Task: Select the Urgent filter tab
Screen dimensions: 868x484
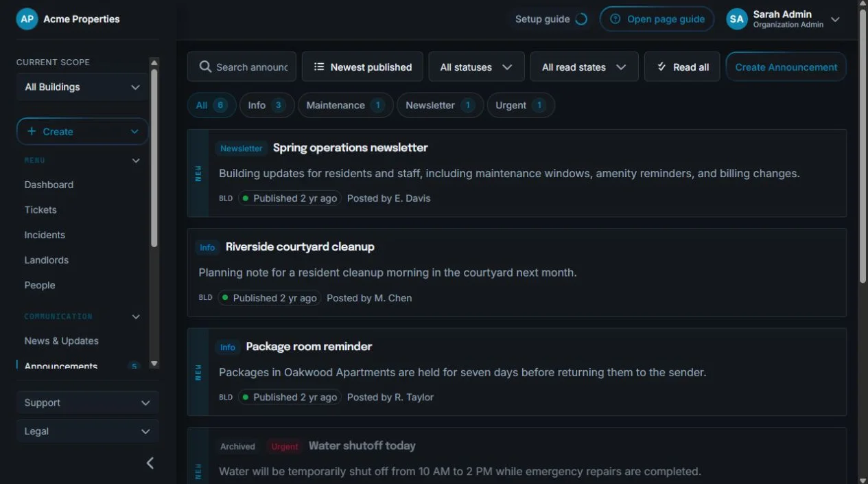Action: pos(521,105)
